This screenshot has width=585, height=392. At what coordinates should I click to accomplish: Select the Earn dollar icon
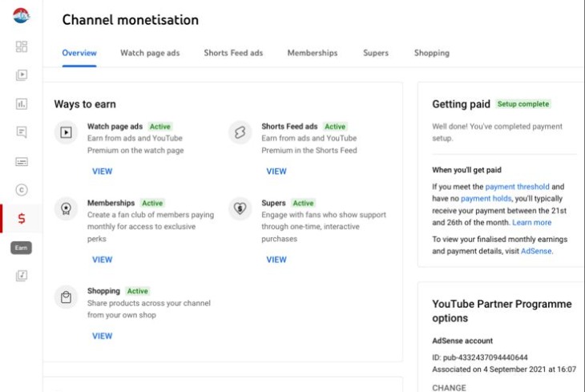pos(22,218)
